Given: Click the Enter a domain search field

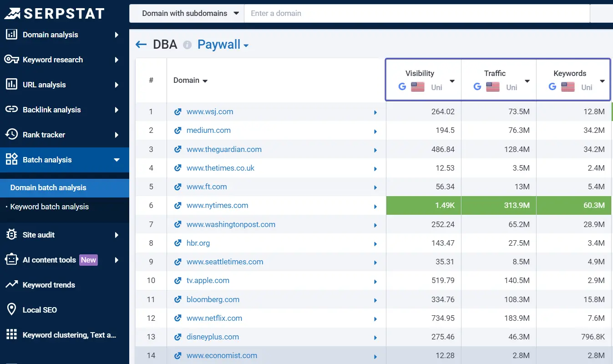Looking at the screenshot, I should (417, 13).
